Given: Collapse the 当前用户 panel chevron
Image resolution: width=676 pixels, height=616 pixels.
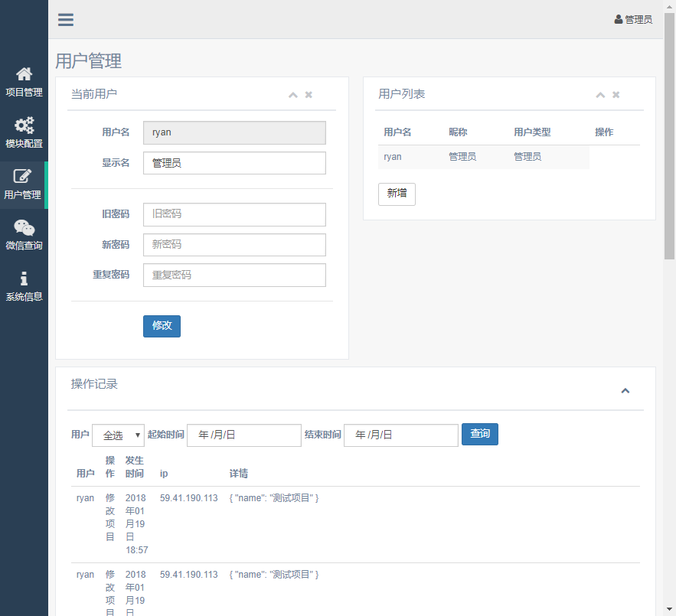Looking at the screenshot, I should point(292,95).
